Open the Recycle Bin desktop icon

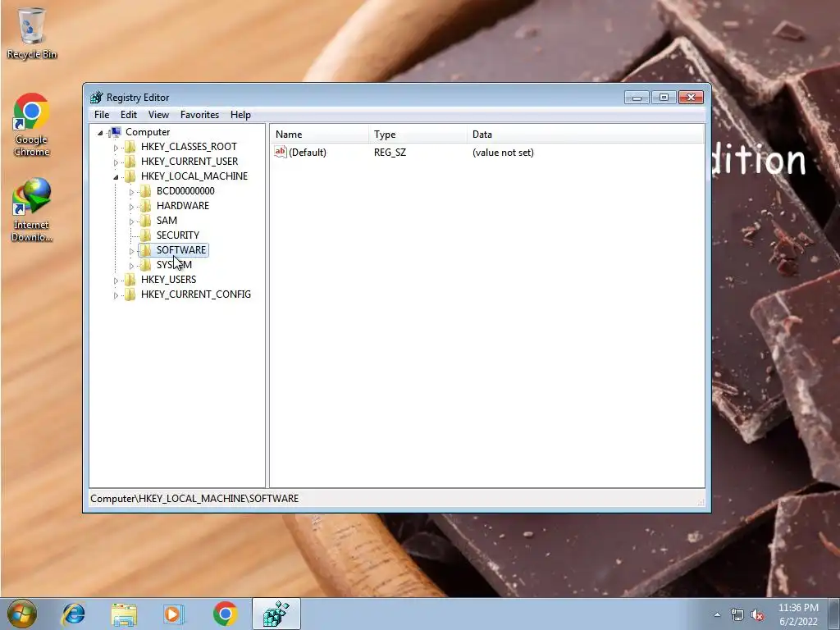32,33
